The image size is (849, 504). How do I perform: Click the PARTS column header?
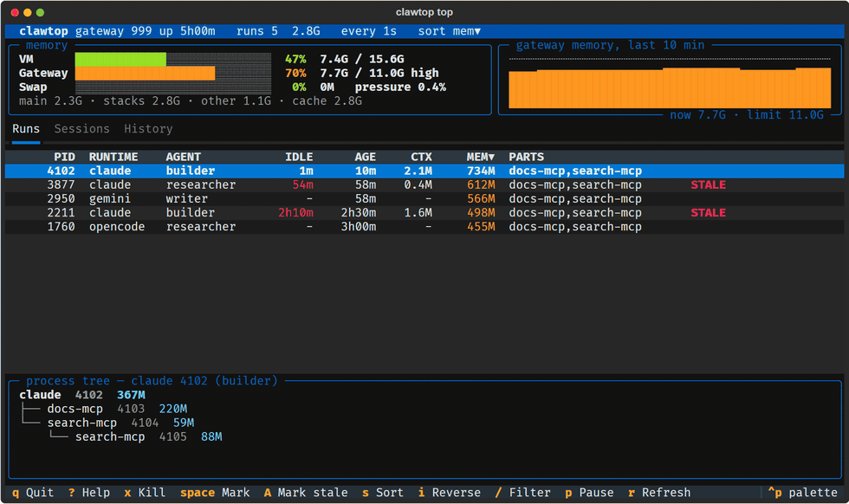(x=527, y=157)
